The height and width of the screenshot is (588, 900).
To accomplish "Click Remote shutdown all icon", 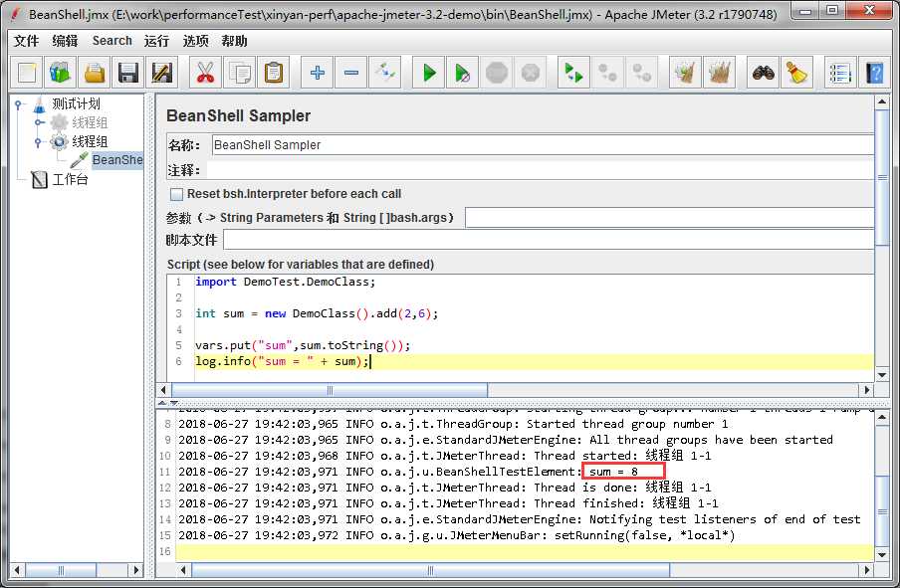I will (641, 73).
